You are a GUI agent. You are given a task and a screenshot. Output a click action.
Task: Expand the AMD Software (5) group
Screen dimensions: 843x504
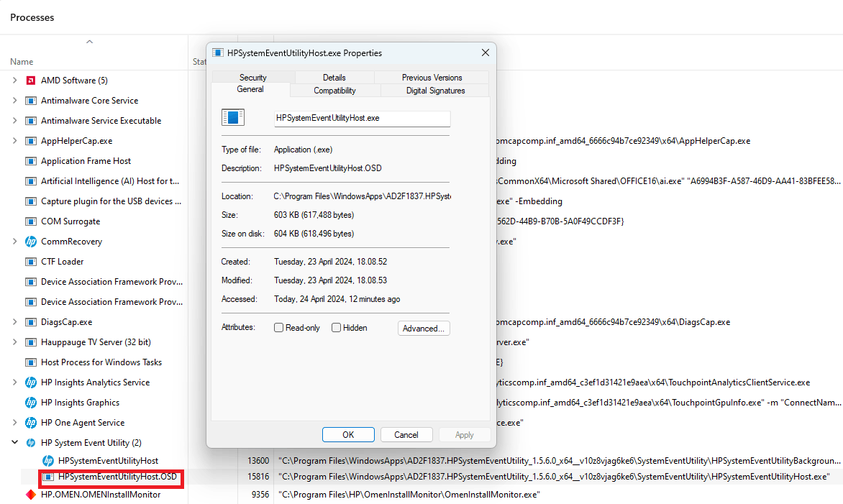tap(14, 81)
